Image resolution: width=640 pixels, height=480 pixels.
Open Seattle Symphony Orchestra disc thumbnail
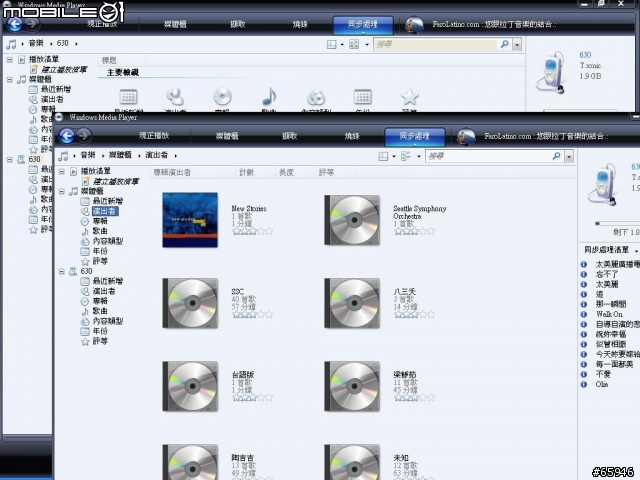coord(352,220)
